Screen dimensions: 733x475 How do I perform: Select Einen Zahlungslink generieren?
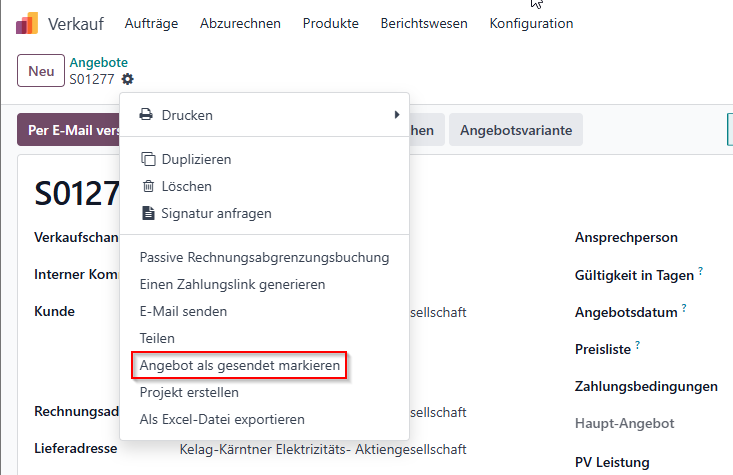[x=232, y=284]
